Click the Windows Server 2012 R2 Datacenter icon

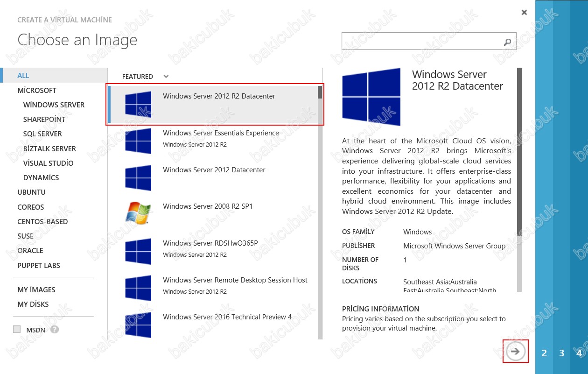[x=138, y=104]
